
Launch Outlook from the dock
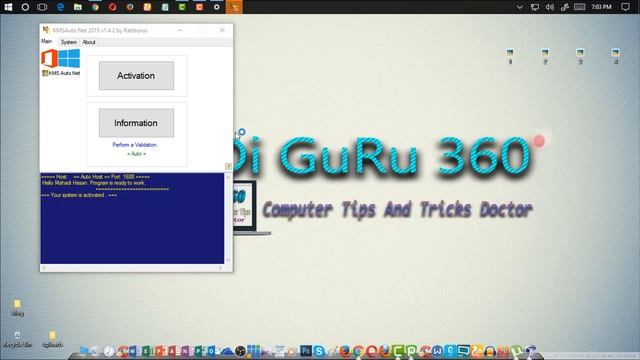click(x=212, y=351)
